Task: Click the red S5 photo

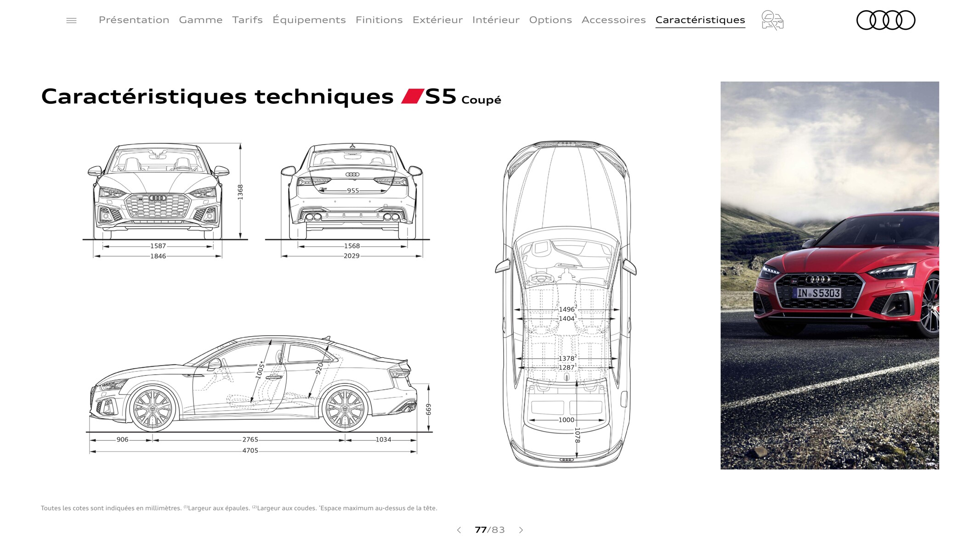Action: 829,275
